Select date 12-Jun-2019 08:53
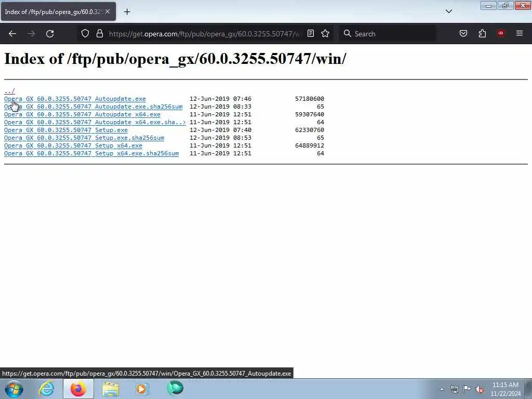 [220, 138]
